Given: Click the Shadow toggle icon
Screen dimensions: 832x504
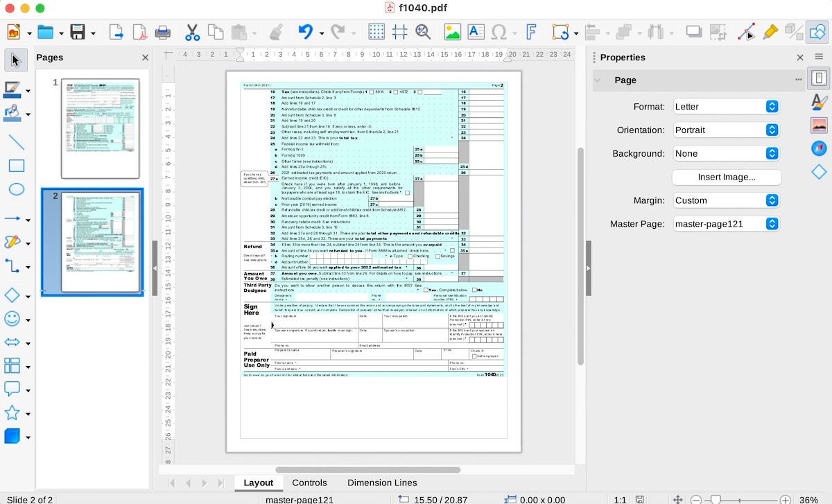Looking at the screenshot, I should point(693,32).
